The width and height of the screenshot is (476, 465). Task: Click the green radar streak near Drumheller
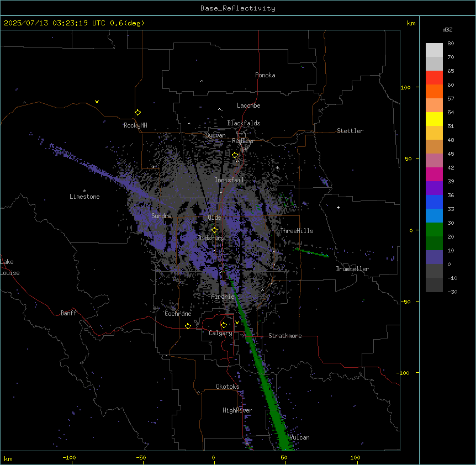[311, 252]
